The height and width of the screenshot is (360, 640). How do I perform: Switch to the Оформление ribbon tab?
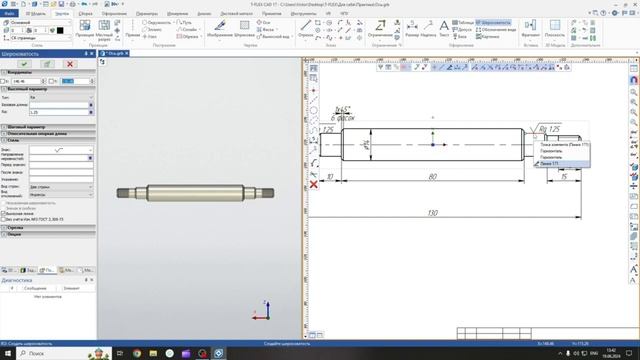(114, 13)
